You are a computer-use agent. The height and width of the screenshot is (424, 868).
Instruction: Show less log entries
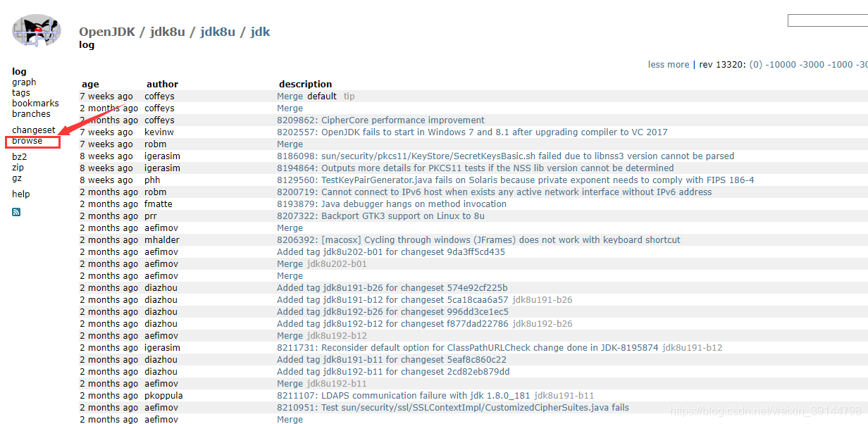(658, 65)
